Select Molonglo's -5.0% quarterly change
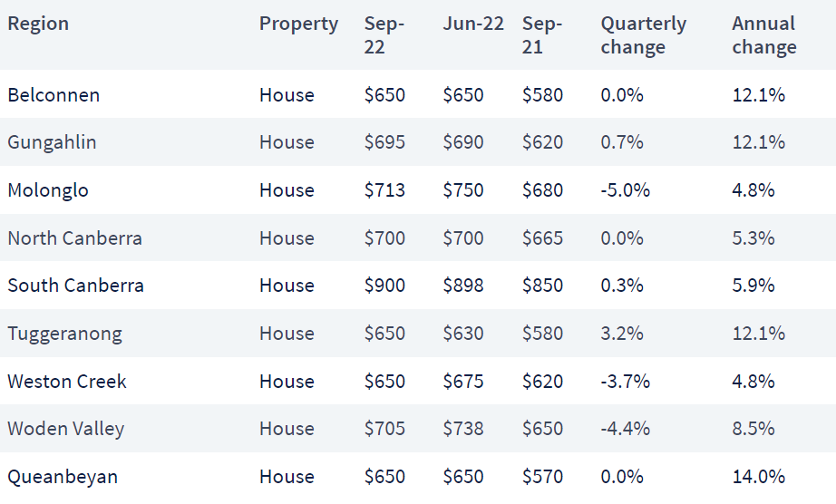The image size is (836, 504). click(x=625, y=190)
